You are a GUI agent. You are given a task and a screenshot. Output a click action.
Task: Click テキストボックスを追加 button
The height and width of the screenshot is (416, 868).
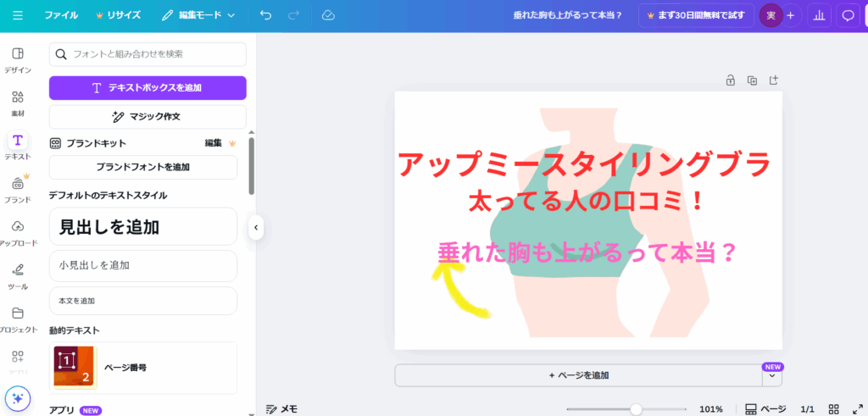[147, 88]
